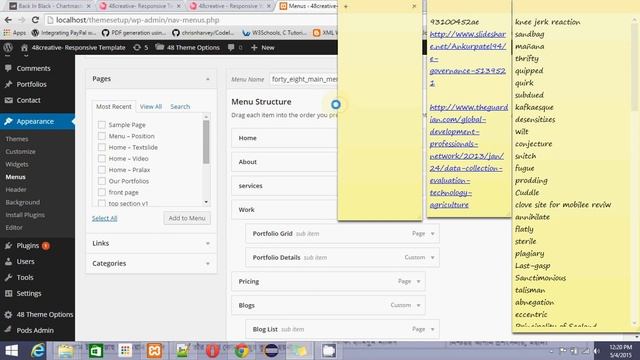
Task: Click the Pods Admin icon in sidebar
Action: [x=9, y=330]
